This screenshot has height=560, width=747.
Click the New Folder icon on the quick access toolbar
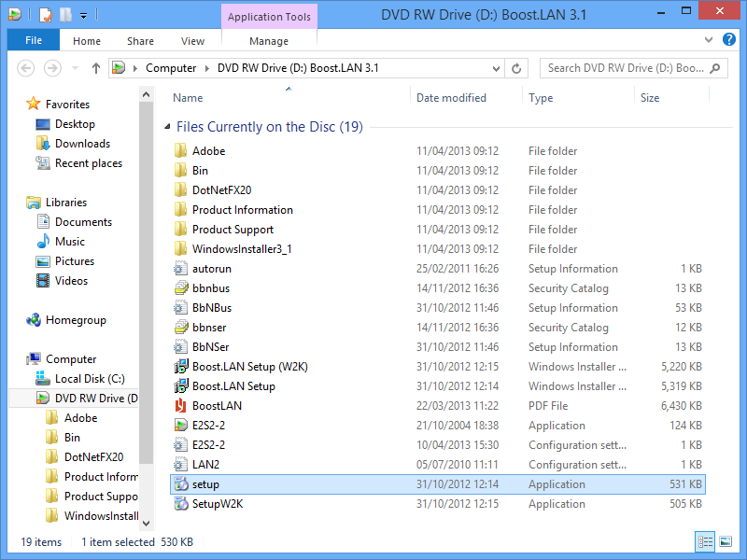[x=65, y=13]
